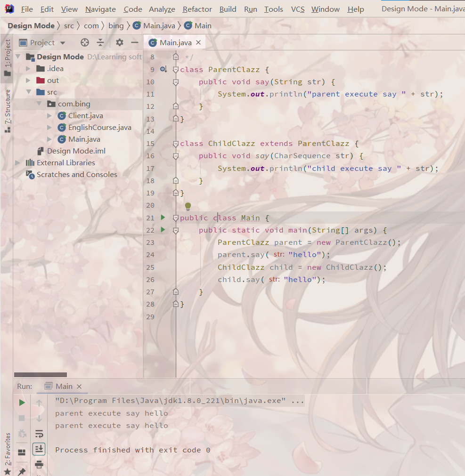Expand the .idea folder
This screenshot has width=465, height=476.
(28, 69)
